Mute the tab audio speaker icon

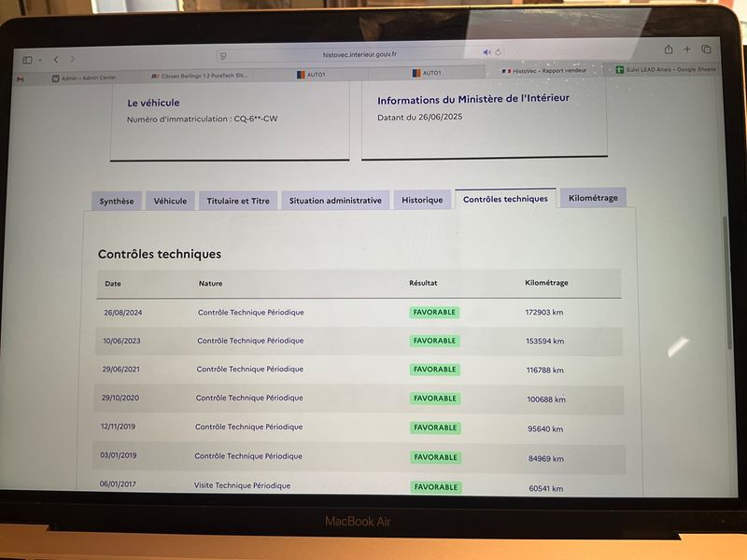pyautogui.click(x=486, y=52)
